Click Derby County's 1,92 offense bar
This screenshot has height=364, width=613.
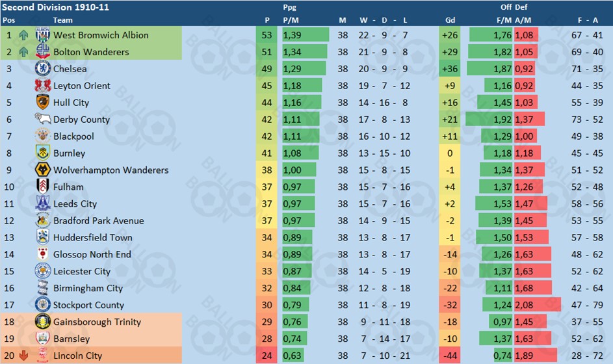coord(489,119)
